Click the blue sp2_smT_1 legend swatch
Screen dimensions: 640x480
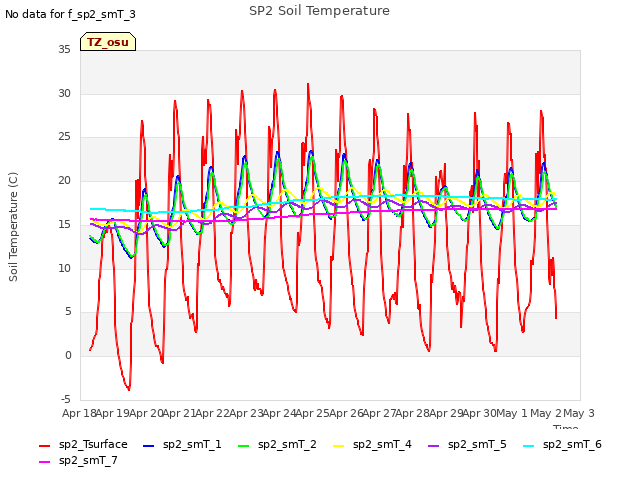coord(149,446)
